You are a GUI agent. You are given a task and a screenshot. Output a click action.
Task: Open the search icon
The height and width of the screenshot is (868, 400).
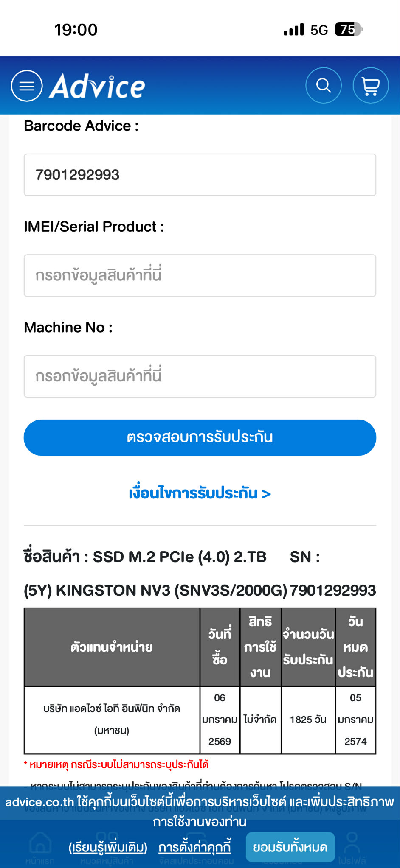coord(324,85)
